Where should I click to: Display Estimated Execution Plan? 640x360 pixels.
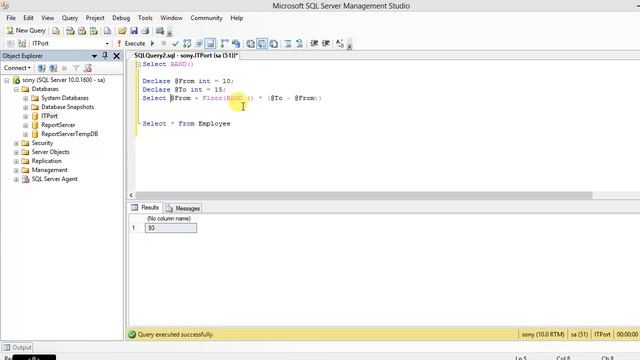tap(187, 43)
